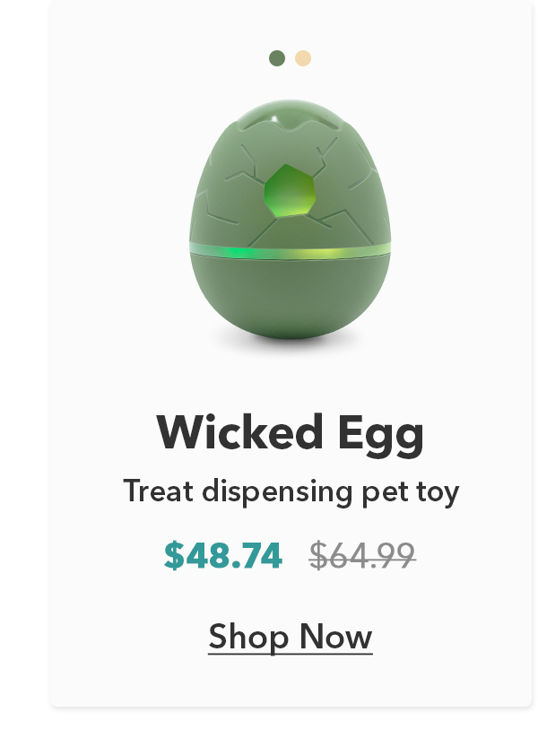538x756 pixels.
Task: Click the top cap of the egg toy
Action: [x=291, y=114]
